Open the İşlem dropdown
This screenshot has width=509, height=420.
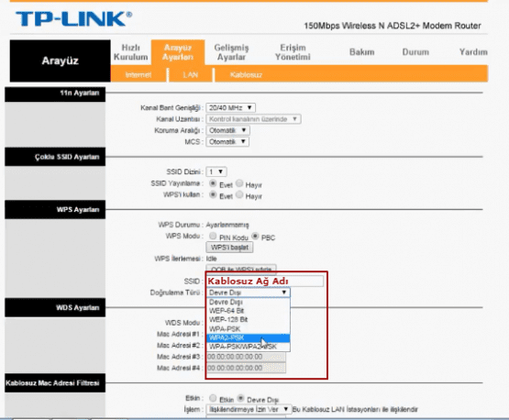[x=249, y=409]
